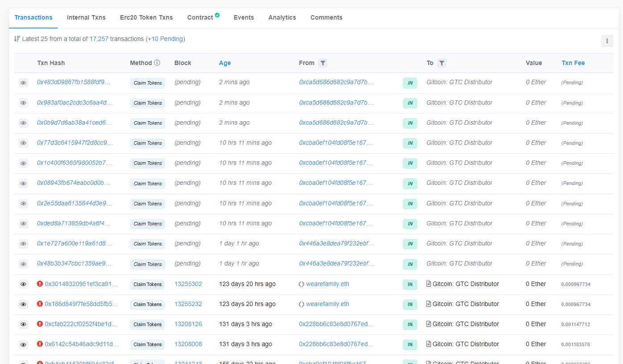This screenshot has width=623, height=364.
Task: Click the IN badge on 0x2e55daa6135844d3e9 row
Action: click(x=410, y=204)
